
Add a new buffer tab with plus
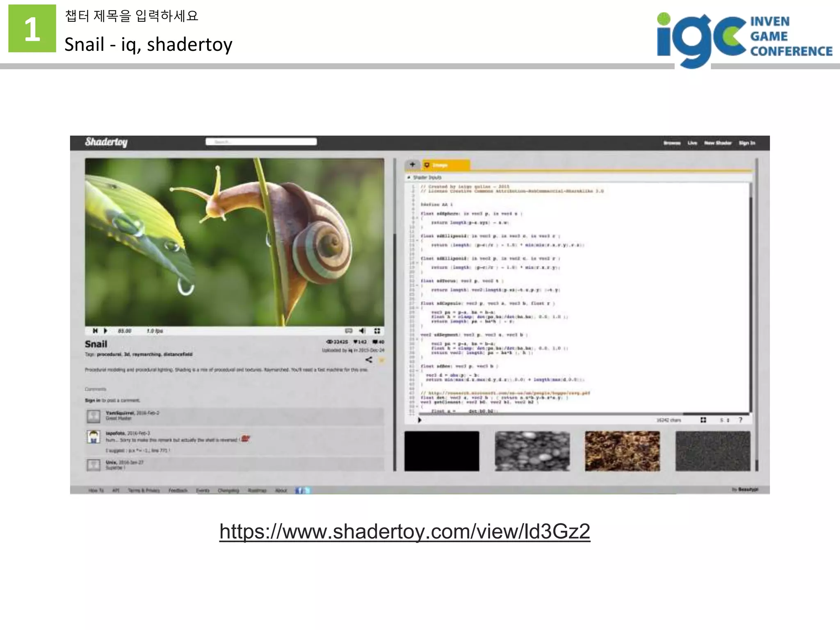click(x=413, y=165)
